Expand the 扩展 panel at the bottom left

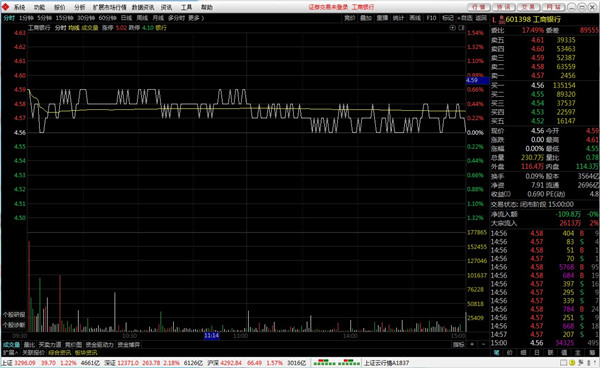[10, 352]
